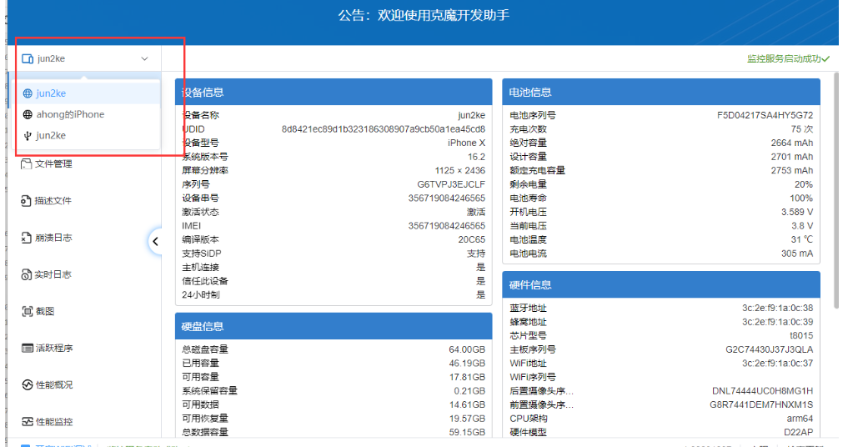Click the 设备信息 panel header

[x=334, y=92]
